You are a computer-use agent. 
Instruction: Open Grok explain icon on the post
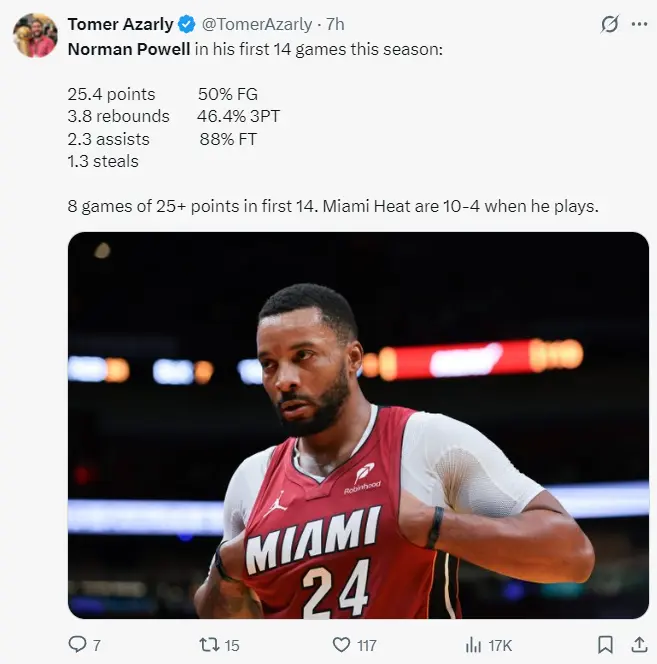click(x=609, y=25)
